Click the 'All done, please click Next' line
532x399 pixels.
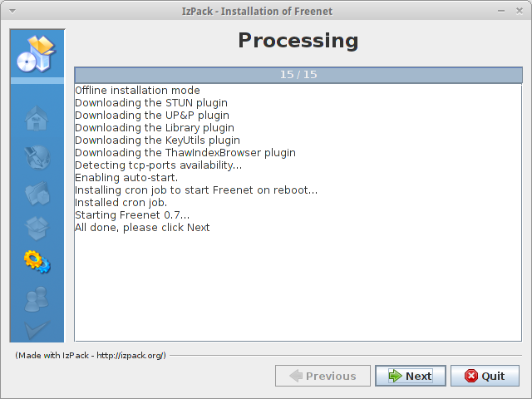coord(142,227)
